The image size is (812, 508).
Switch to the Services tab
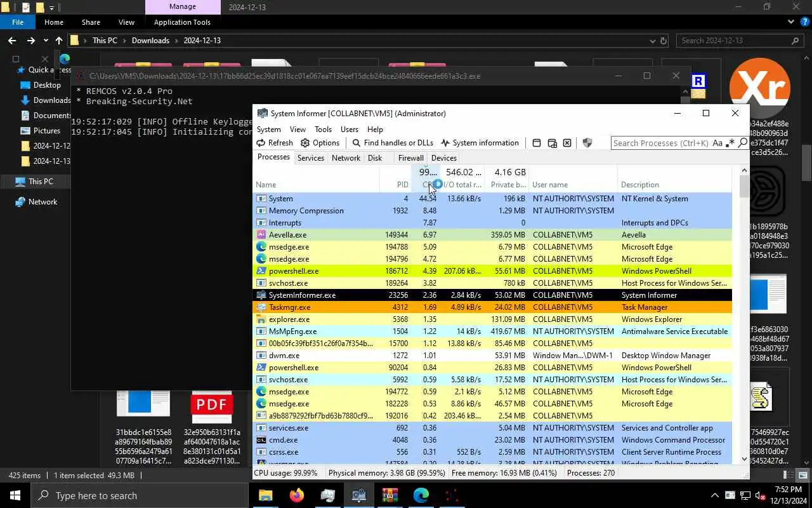point(311,158)
